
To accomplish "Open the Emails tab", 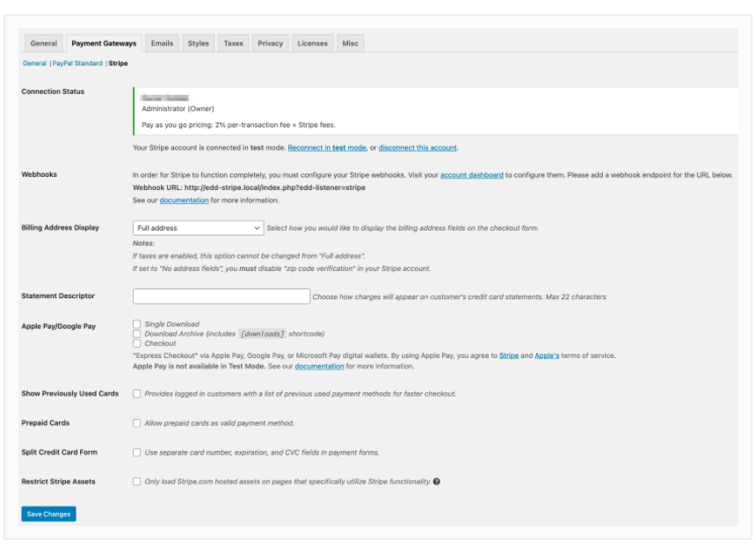I will tap(162, 43).
